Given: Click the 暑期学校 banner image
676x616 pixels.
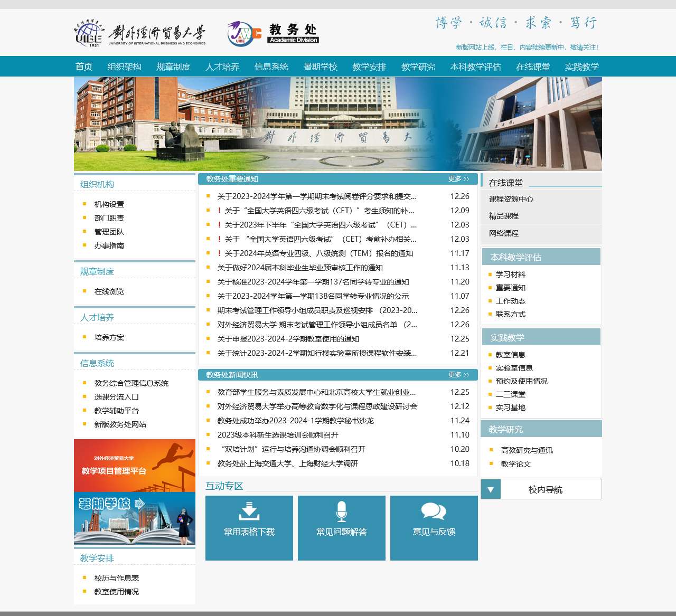Looking at the screenshot, I should pyautogui.click(x=135, y=518).
